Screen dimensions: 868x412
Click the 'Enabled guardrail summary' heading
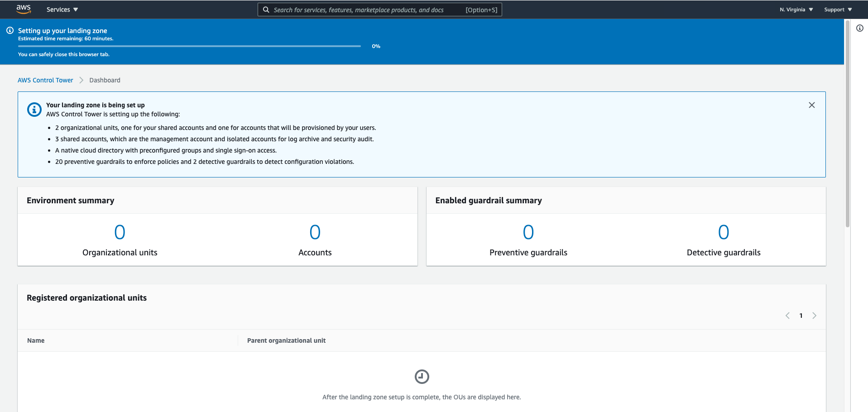[x=489, y=201]
